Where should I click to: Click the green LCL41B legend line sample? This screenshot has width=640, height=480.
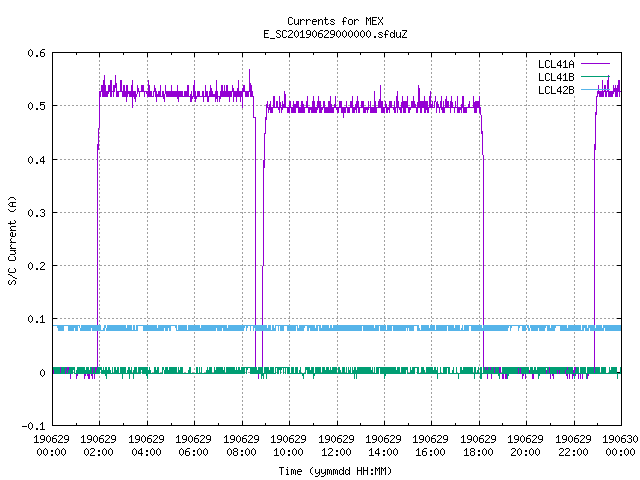click(595, 76)
